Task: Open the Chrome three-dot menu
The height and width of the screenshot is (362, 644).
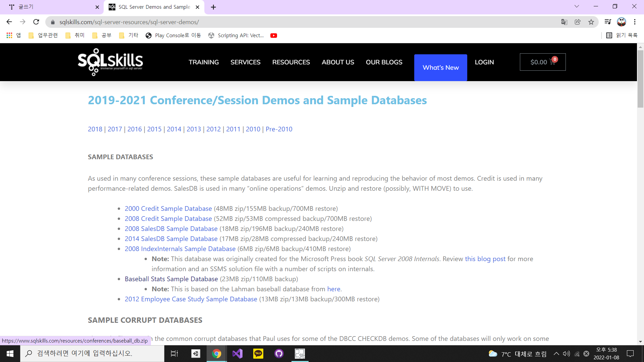Action: (635, 22)
